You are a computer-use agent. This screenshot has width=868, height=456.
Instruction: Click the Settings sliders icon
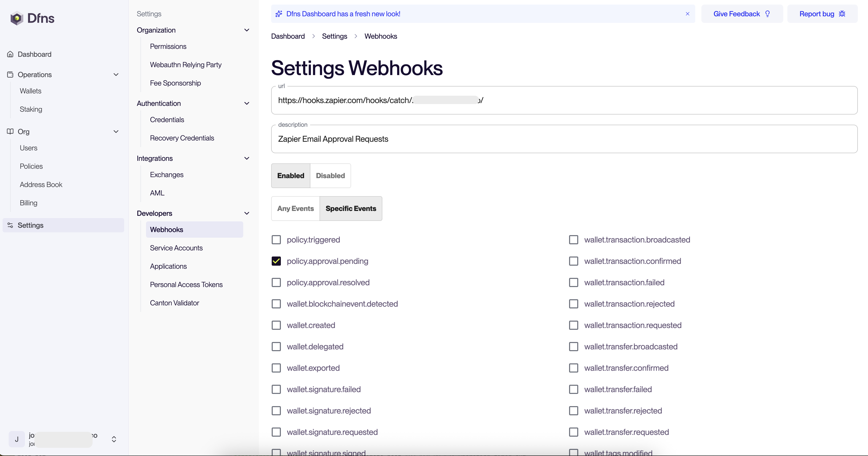(10, 225)
